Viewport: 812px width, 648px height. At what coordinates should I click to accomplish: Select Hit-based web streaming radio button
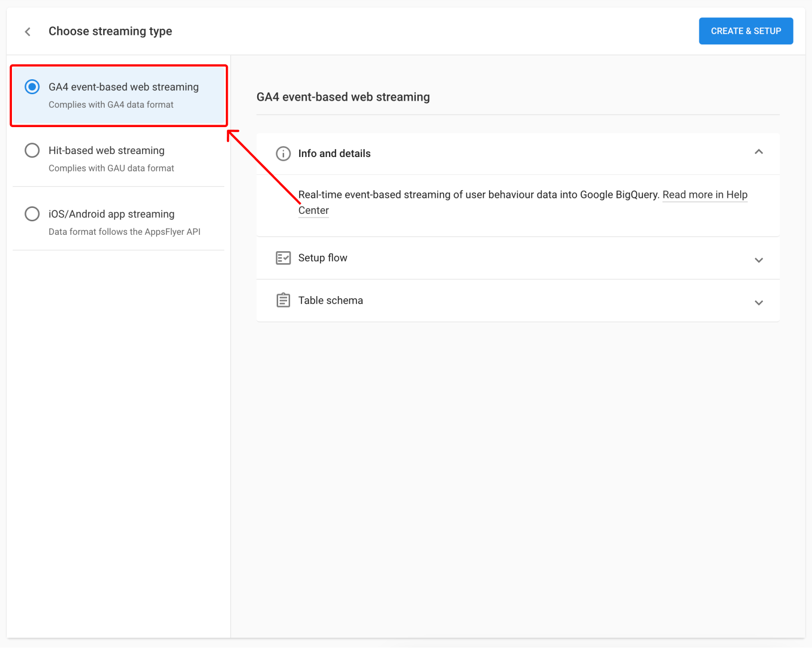32,150
